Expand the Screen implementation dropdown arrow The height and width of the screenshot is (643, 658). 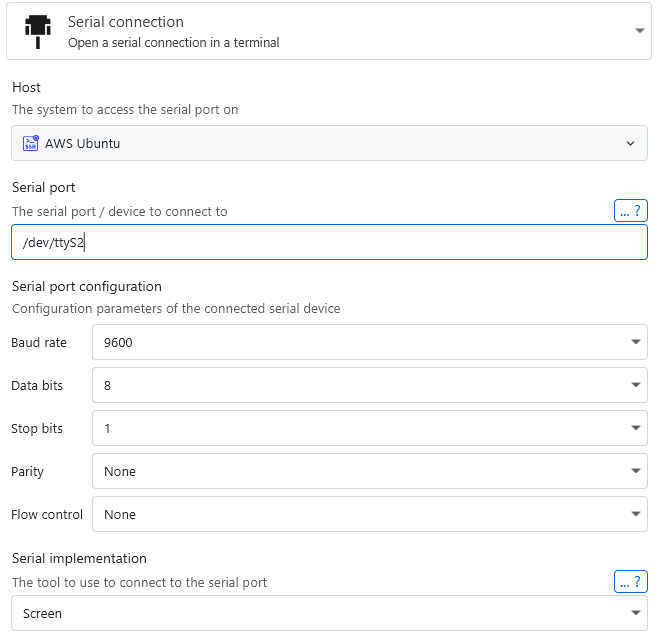click(636, 614)
